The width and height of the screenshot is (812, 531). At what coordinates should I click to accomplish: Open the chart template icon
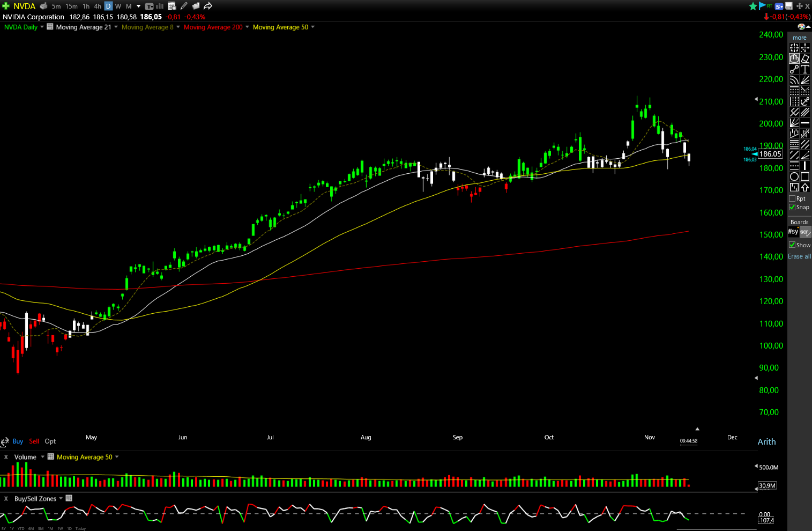point(150,6)
